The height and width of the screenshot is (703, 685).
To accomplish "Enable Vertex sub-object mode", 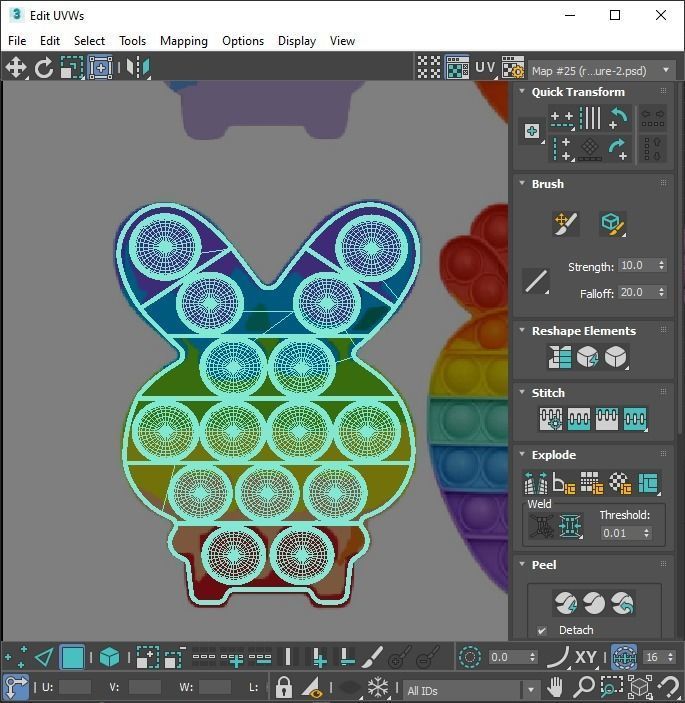I will point(16,657).
